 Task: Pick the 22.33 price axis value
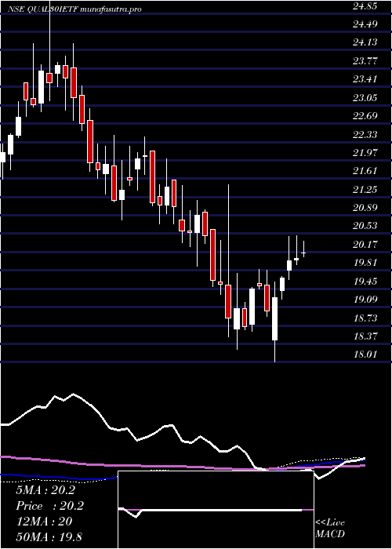365,134
